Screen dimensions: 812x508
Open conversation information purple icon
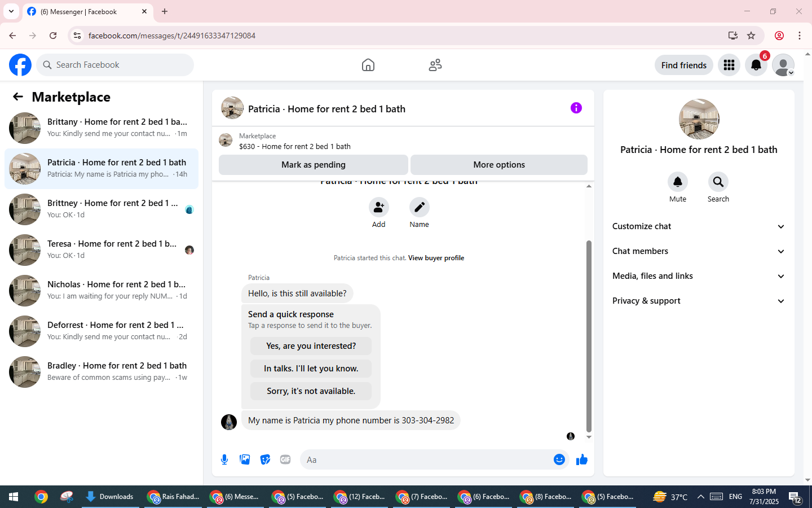click(x=576, y=108)
